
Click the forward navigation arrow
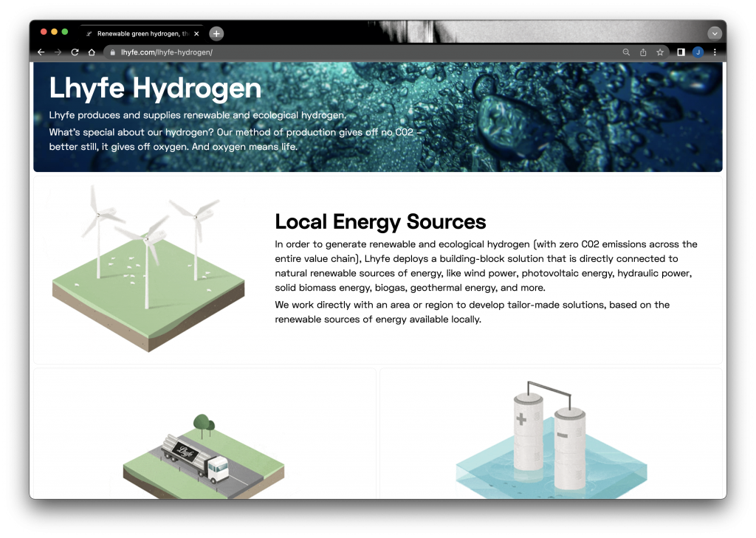coord(58,52)
